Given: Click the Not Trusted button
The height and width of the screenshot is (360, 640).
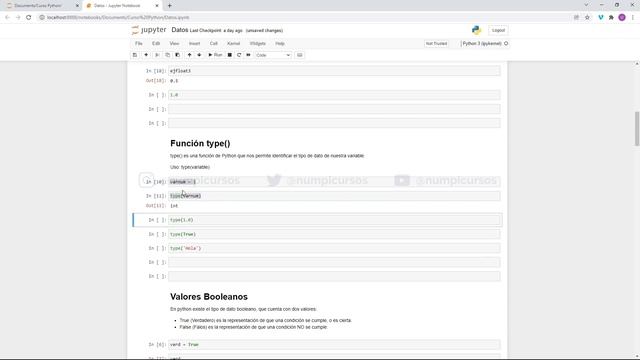Looking at the screenshot, I should point(436,43).
